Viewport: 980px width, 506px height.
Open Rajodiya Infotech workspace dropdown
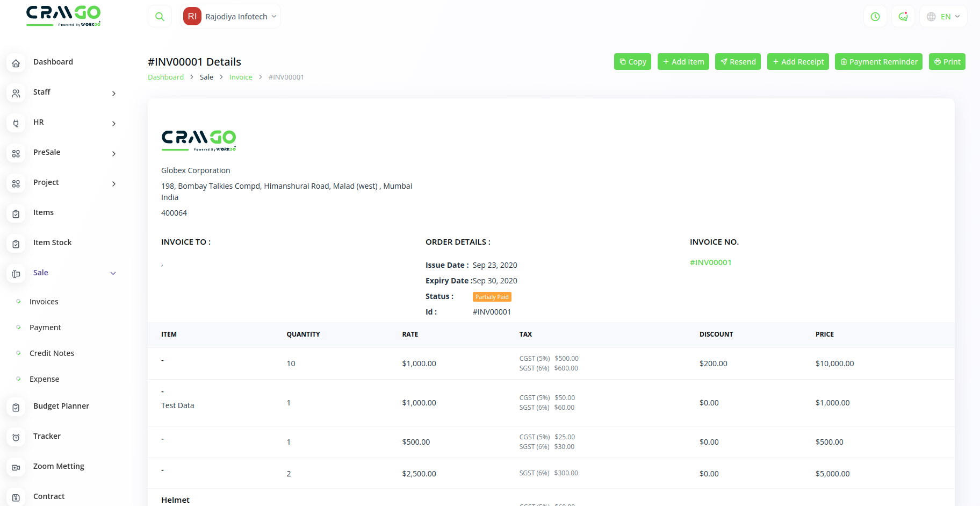click(x=231, y=17)
